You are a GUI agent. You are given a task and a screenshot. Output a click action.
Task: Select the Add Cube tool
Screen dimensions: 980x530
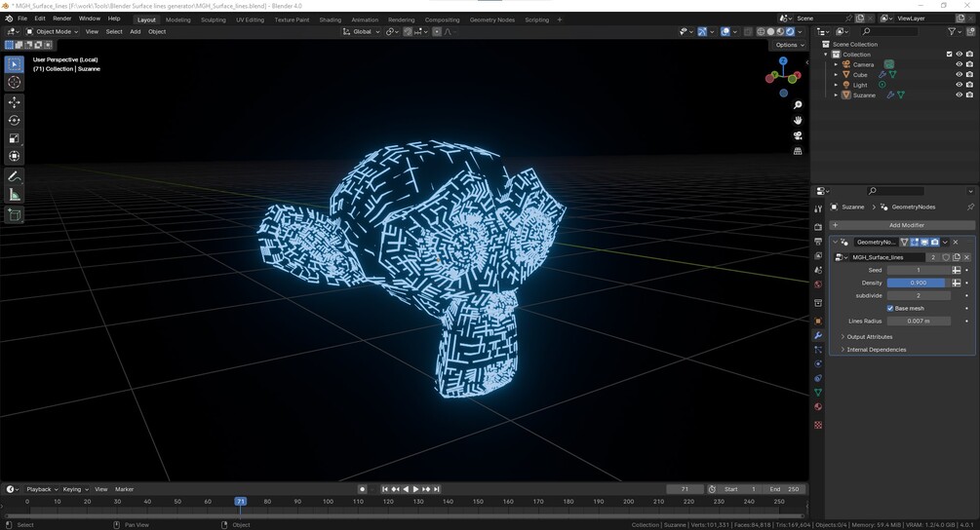pyautogui.click(x=14, y=215)
